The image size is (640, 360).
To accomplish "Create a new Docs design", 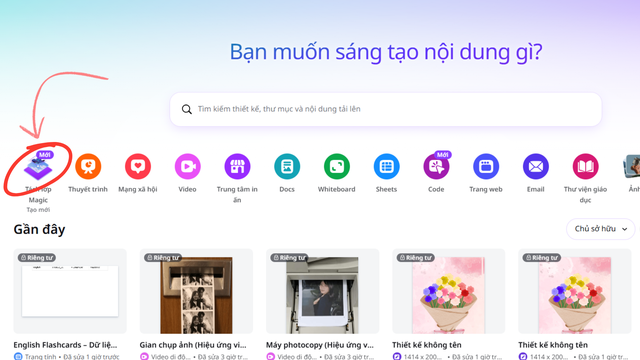I will [287, 167].
